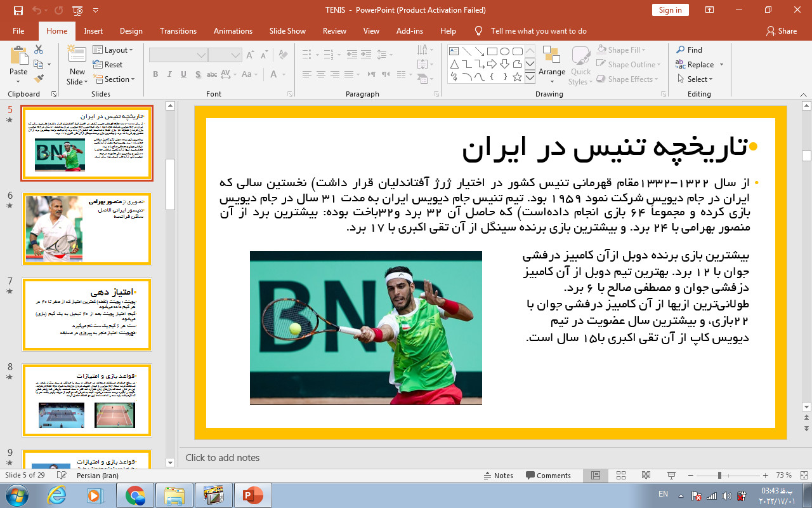Open the Animations ribbon tab

click(232, 31)
